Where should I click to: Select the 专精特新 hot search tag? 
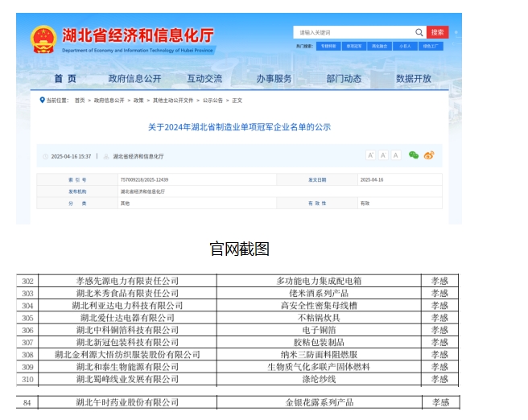pos(328,46)
